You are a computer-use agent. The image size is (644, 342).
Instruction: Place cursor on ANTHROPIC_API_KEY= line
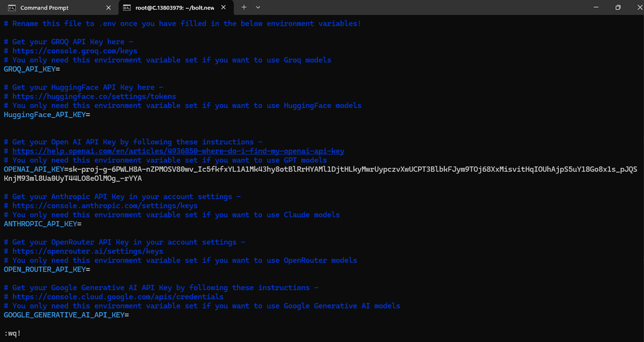42,224
